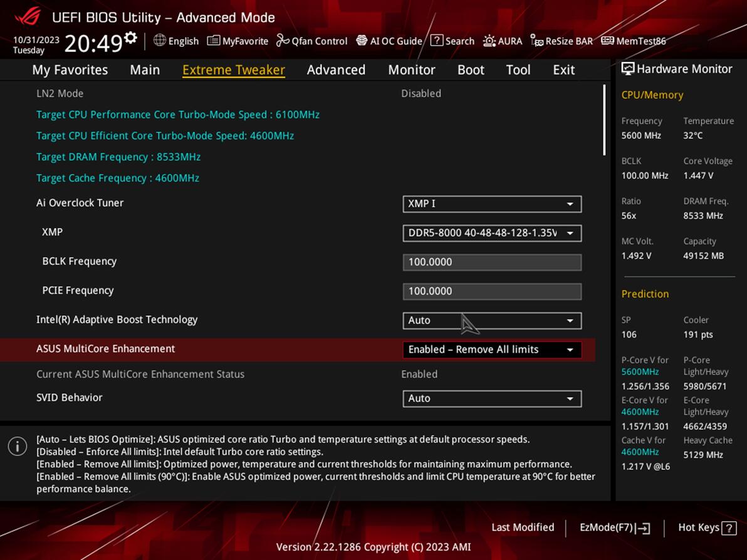
Task: Click the CPU/Memory heading
Action: pos(652,95)
